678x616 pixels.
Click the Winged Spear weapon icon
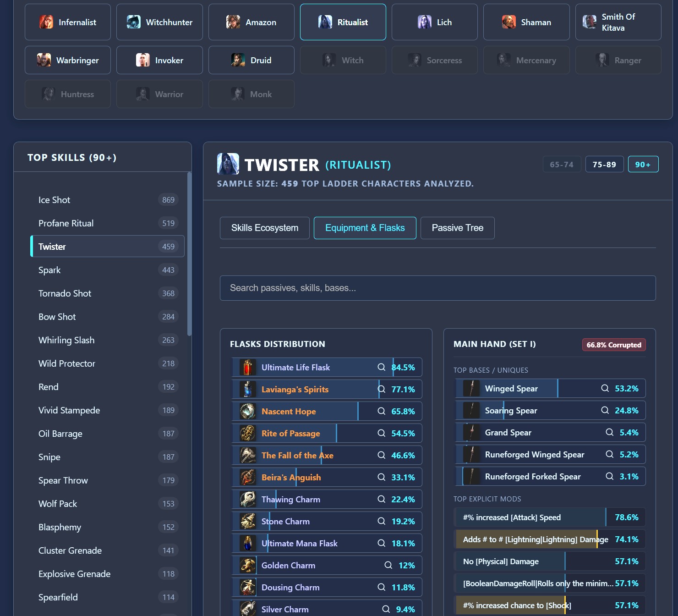[x=471, y=388]
